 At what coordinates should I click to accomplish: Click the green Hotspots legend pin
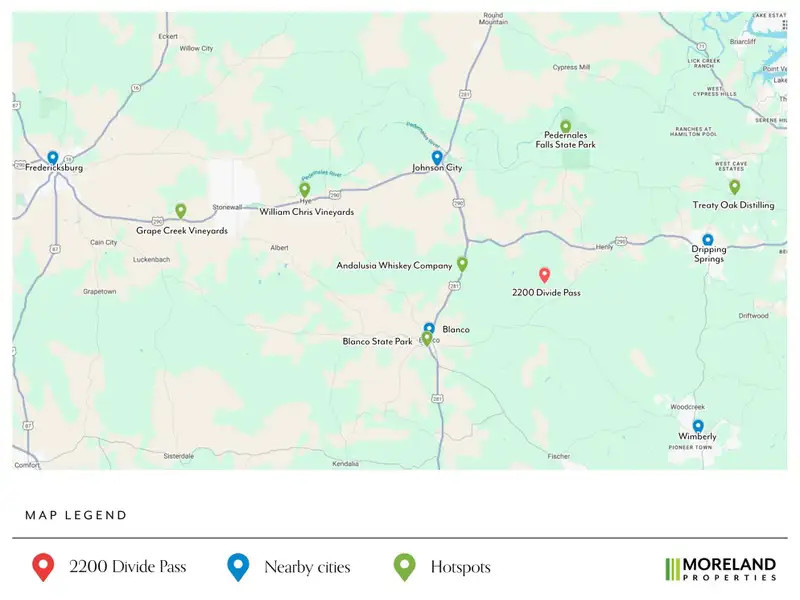pos(404,567)
